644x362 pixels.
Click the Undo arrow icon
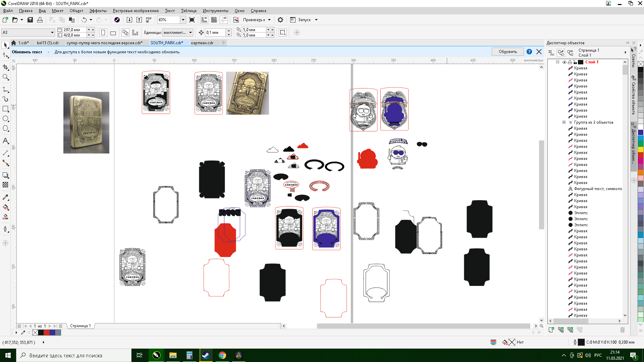point(84,20)
